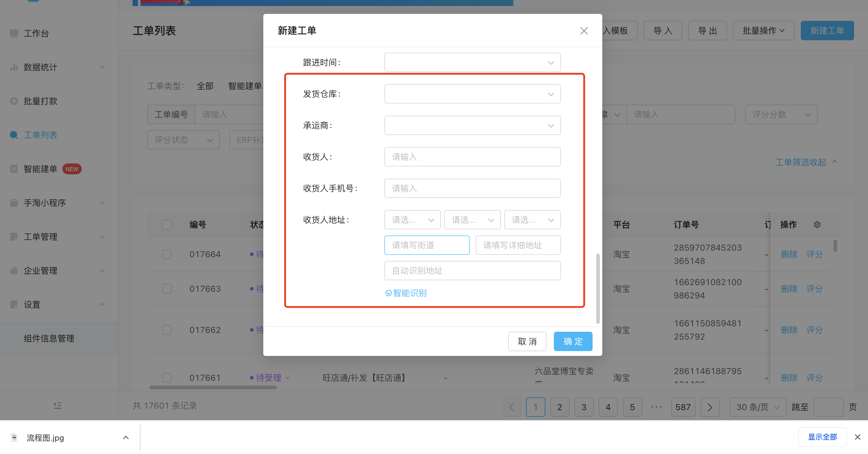Click the 导入 button

[663, 31]
